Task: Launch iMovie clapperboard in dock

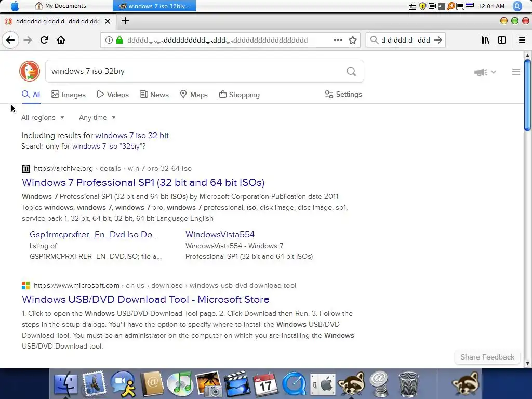Action: (x=236, y=384)
